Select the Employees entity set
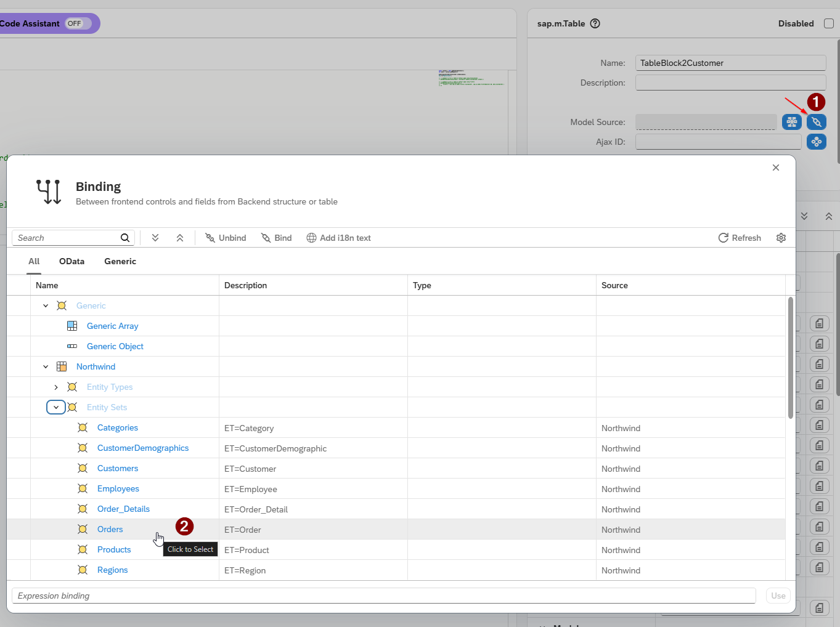Image resolution: width=840 pixels, height=627 pixels. pyautogui.click(x=118, y=488)
